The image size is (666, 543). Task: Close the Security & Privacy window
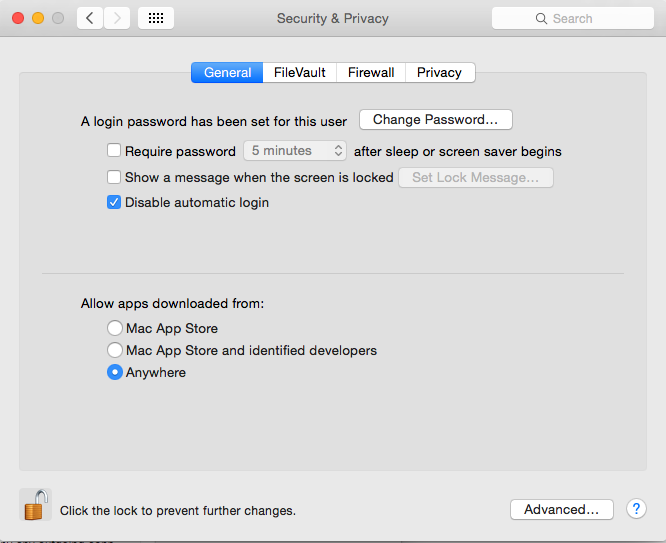click(x=18, y=18)
